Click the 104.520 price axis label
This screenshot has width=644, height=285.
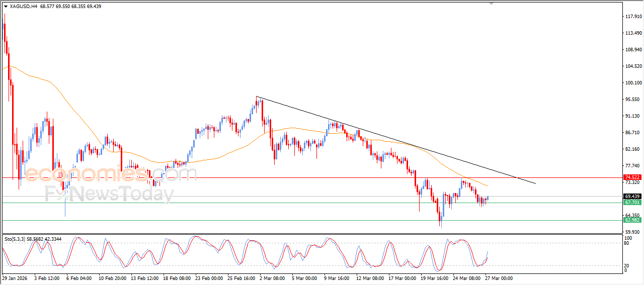pos(633,66)
